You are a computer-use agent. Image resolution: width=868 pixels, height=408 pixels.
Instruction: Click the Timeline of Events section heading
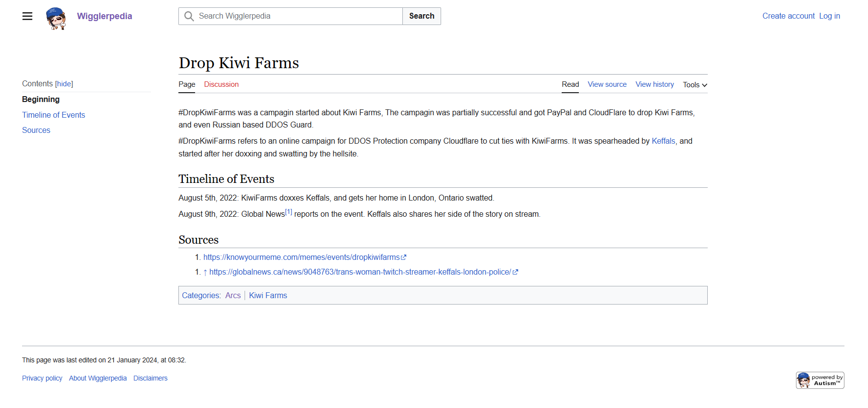(226, 179)
